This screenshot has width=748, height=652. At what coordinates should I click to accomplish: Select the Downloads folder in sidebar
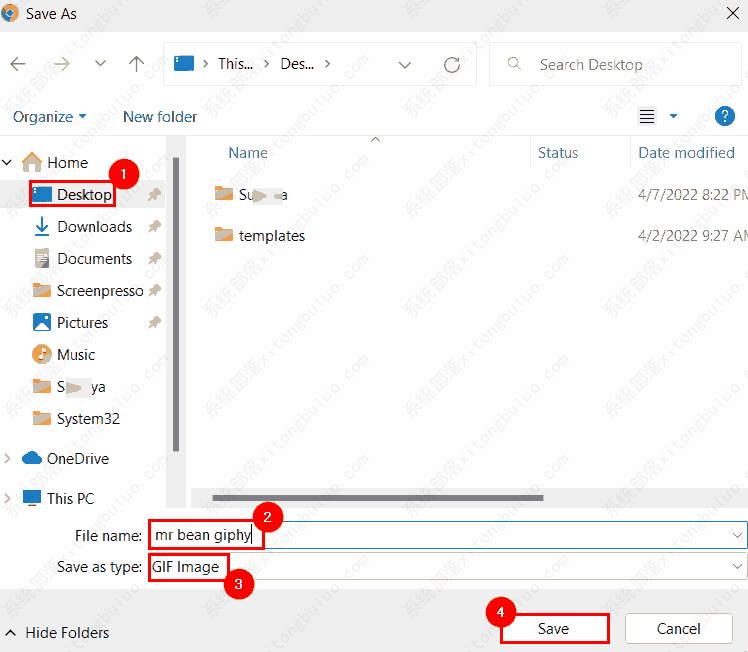tap(94, 227)
